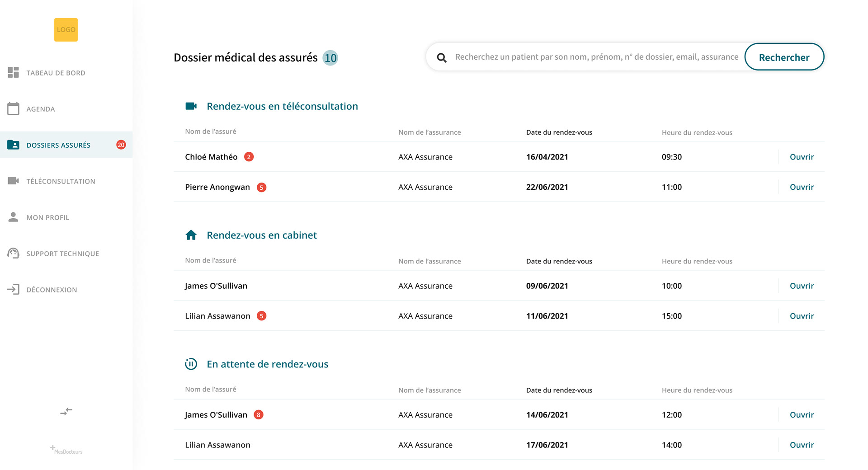The height and width of the screenshot is (470, 868).
Task: Click the Rechercher button
Action: click(784, 57)
